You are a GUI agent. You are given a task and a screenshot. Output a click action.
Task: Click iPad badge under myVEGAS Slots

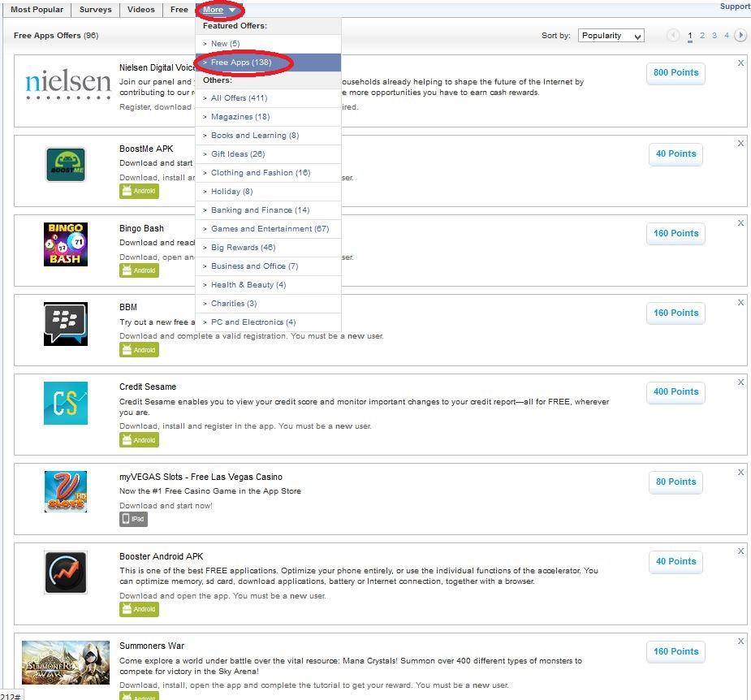(133, 520)
